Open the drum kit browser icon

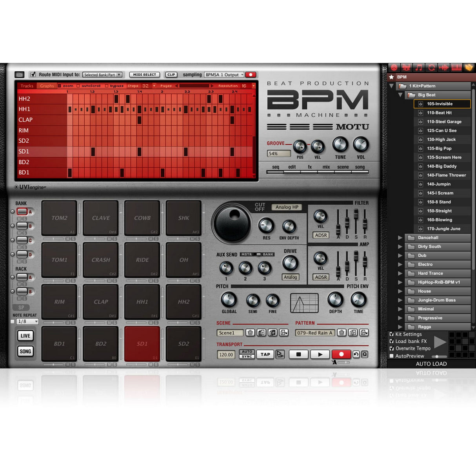point(406,67)
